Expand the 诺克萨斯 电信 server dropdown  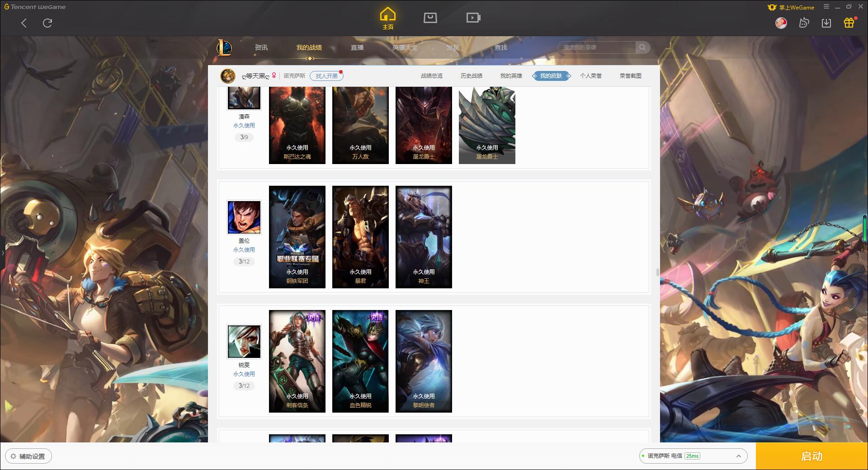693,456
